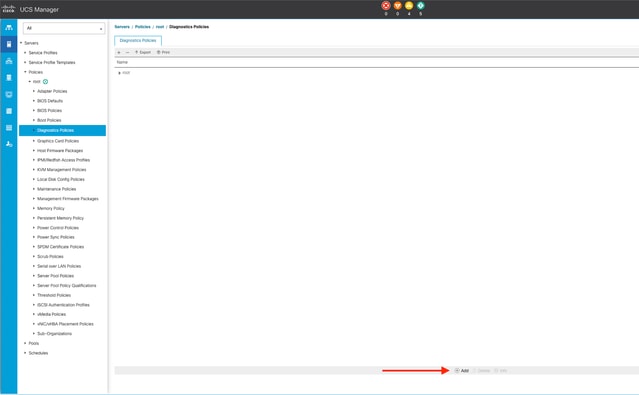Viewport: 639px width, 395px height.
Task: Go to Policies in the breadcrumb
Action: point(143,26)
